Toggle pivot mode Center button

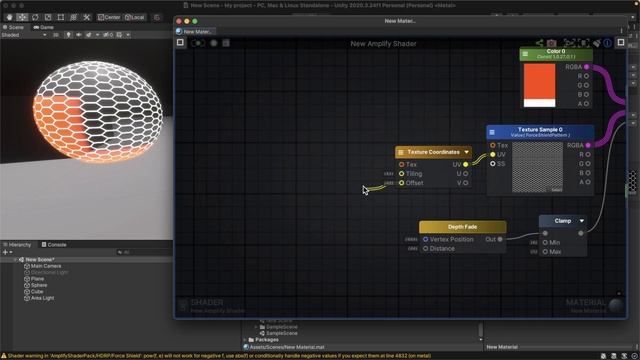[x=109, y=17]
